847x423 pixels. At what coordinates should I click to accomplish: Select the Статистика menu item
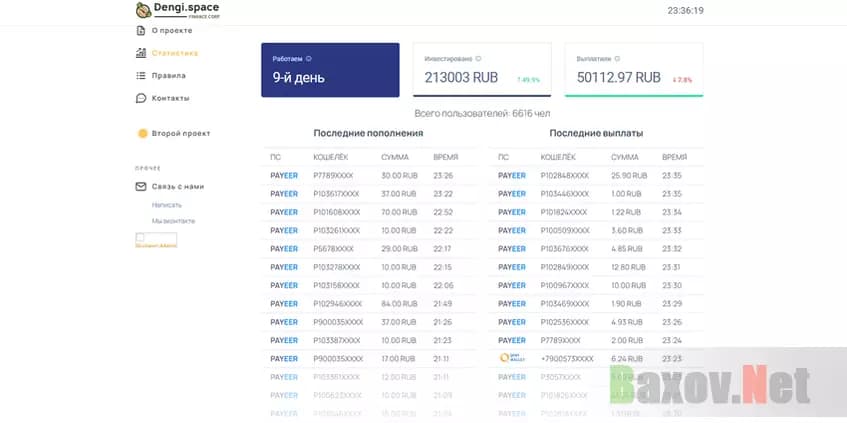tap(174, 53)
